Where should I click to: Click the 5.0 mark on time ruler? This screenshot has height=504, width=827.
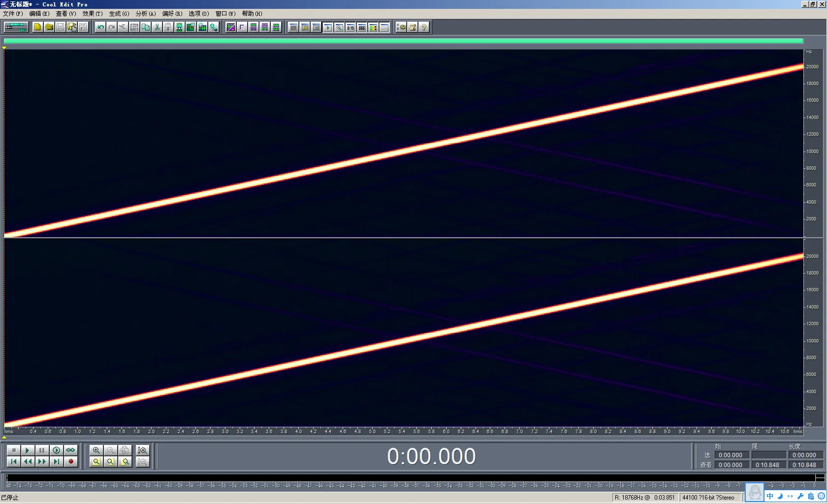click(372, 431)
